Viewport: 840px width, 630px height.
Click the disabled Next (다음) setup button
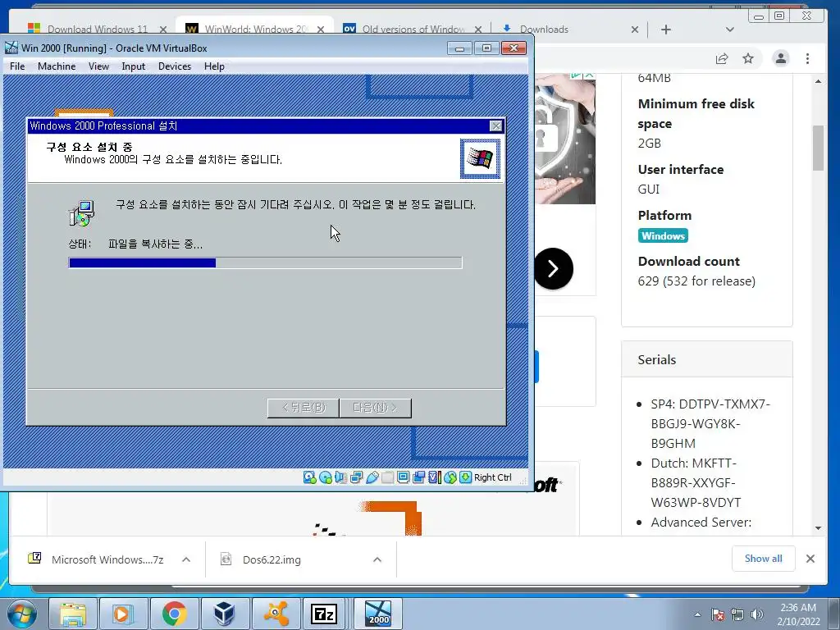tap(375, 408)
